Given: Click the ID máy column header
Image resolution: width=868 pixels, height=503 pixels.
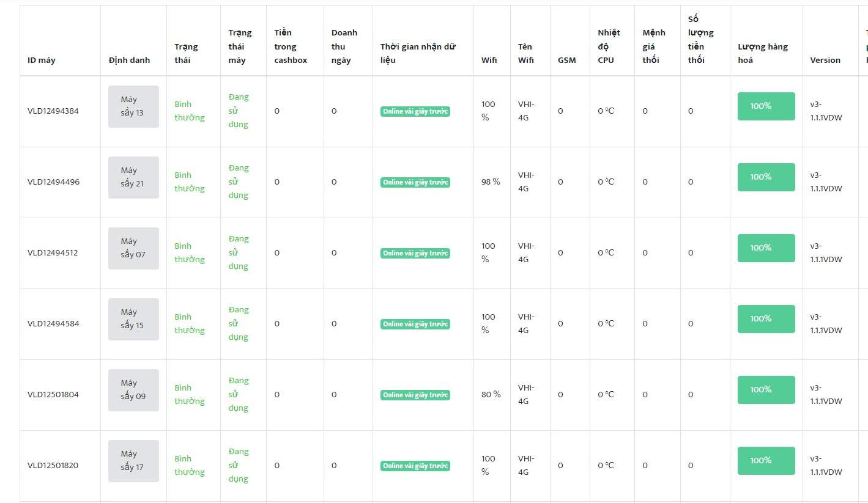Looking at the screenshot, I should pyautogui.click(x=42, y=60).
